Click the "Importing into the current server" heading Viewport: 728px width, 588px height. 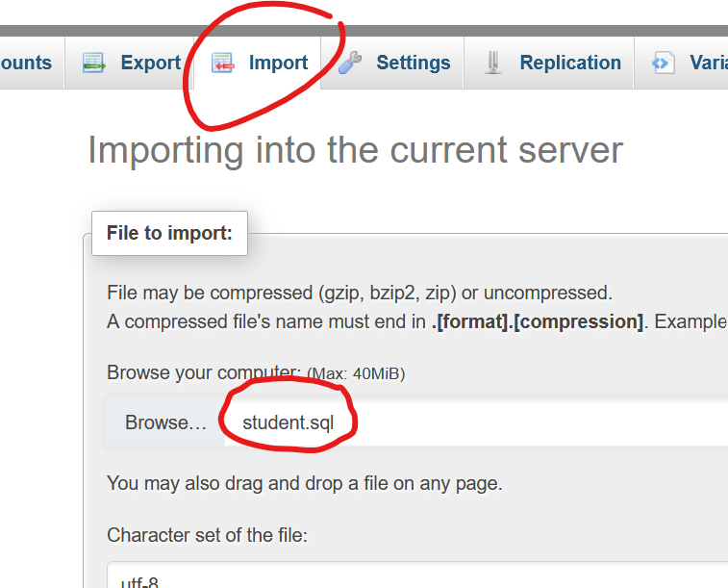click(355, 151)
